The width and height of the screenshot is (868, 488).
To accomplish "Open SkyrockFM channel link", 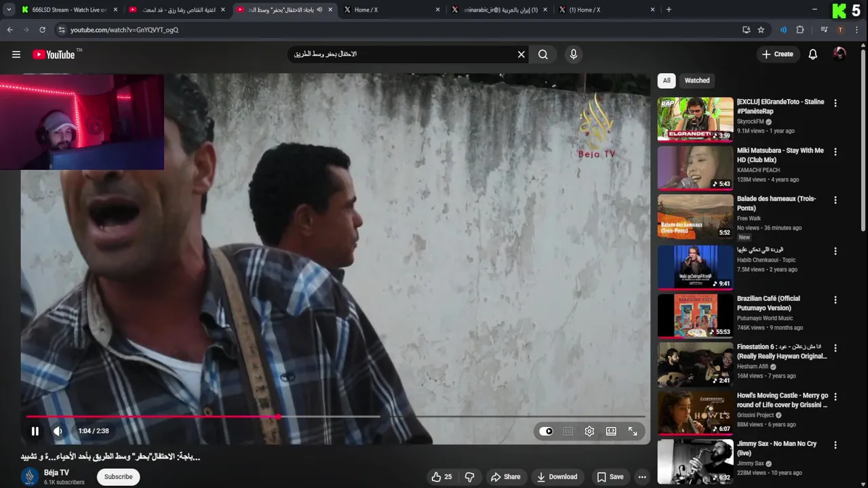I will pos(751,121).
